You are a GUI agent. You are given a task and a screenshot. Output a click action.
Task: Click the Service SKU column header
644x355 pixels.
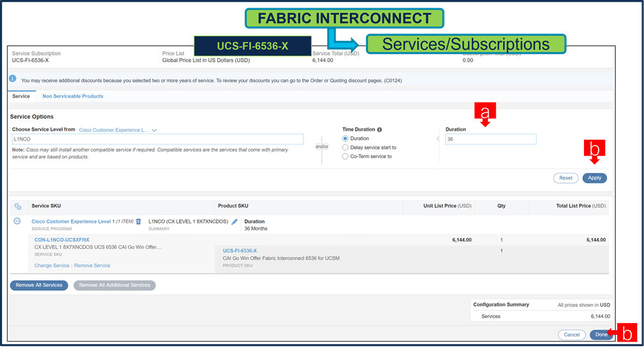pos(46,206)
